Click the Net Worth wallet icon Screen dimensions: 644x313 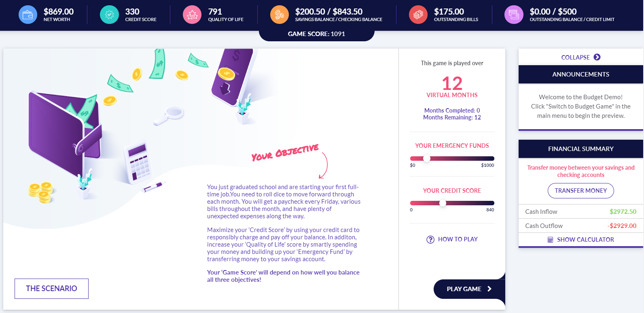point(28,15)
